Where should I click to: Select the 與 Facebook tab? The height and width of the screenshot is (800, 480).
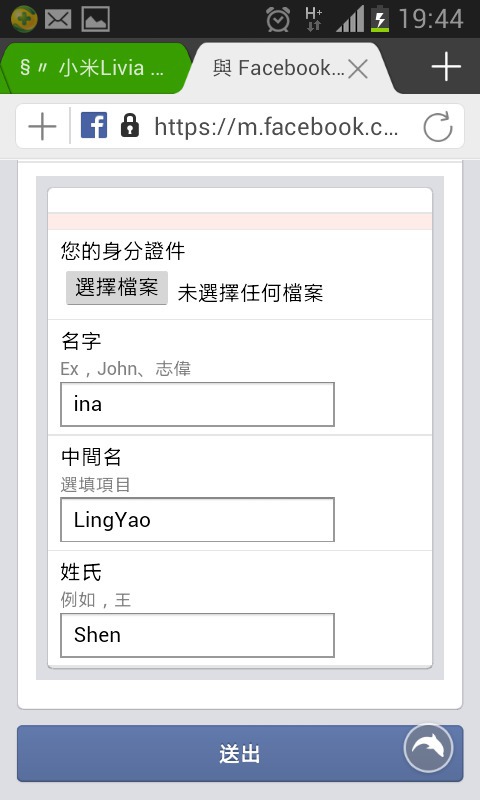[x=278, y=68]
